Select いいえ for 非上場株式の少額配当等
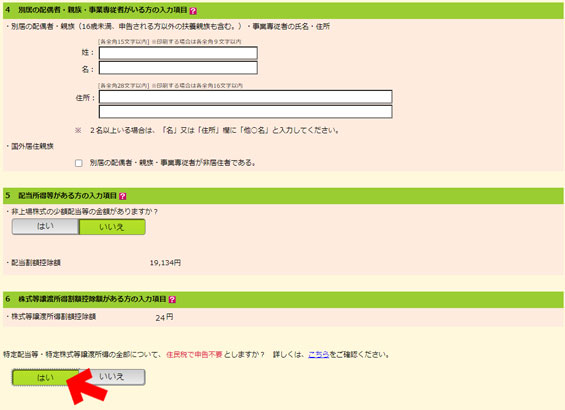Viewport: 565px width, 410px height. [x=112, y=227]
